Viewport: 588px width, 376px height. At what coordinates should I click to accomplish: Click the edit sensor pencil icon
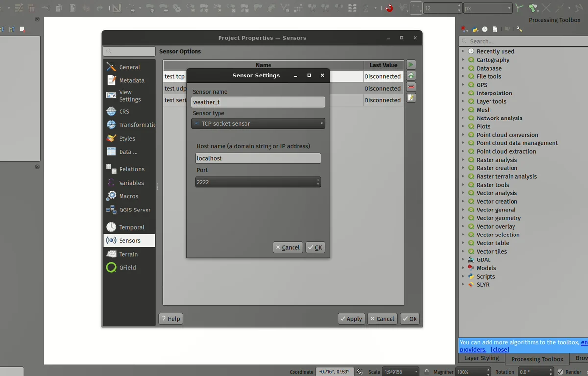[x=411, y=98]
